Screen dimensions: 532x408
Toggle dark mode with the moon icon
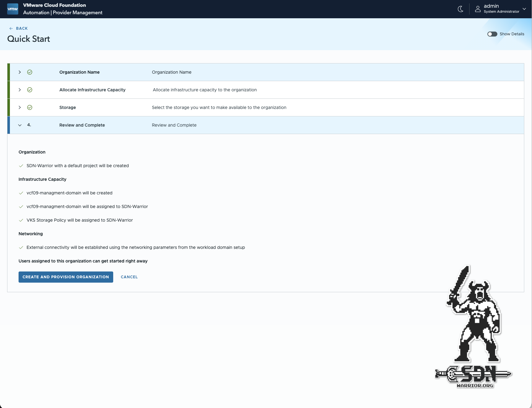(x=460, y=9)
